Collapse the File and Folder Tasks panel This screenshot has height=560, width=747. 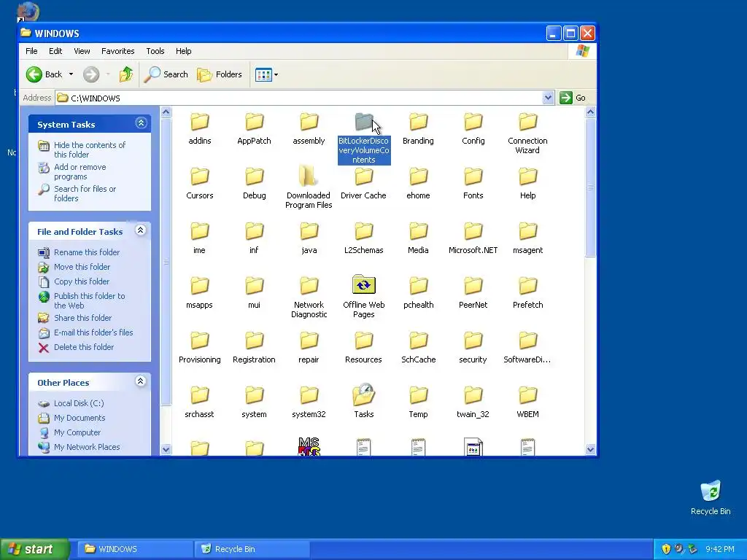coord(141,230)
